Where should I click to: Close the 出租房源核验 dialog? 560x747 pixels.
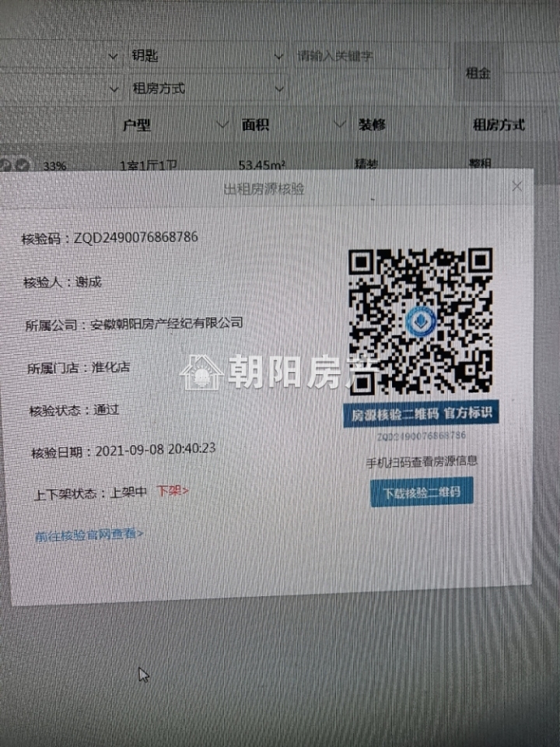click(x=517, y=186)
